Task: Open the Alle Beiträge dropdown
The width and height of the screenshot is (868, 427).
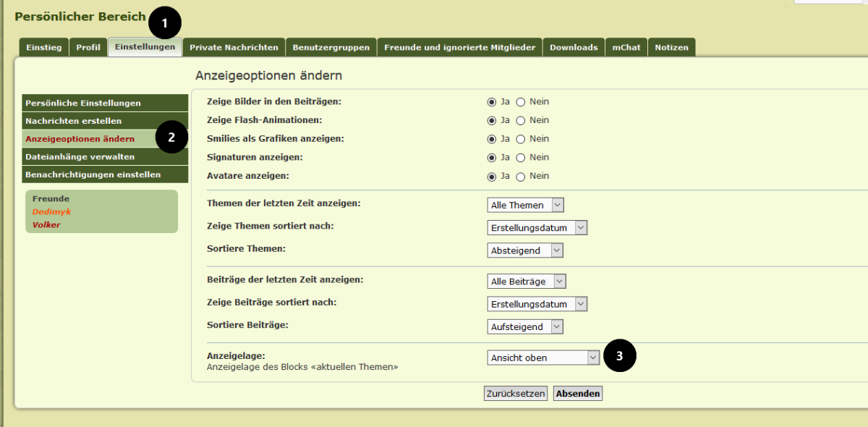Action: coord(526,282)
